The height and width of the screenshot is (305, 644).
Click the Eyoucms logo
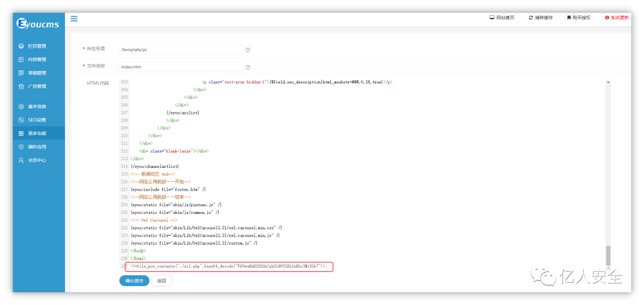38,24
